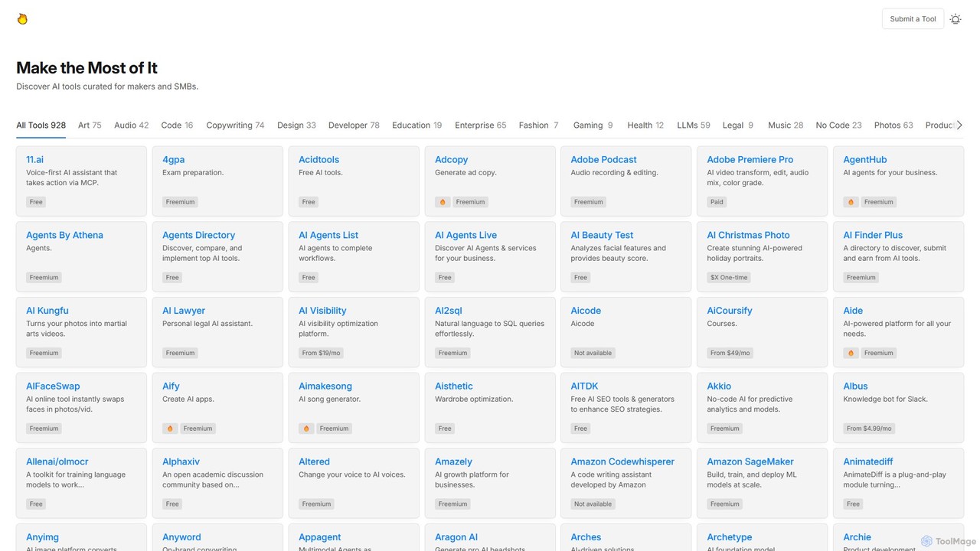Viewport: 980px width, 551px height.
Task: Open the Allenai/olmocr listing
Action: point(57,462)
